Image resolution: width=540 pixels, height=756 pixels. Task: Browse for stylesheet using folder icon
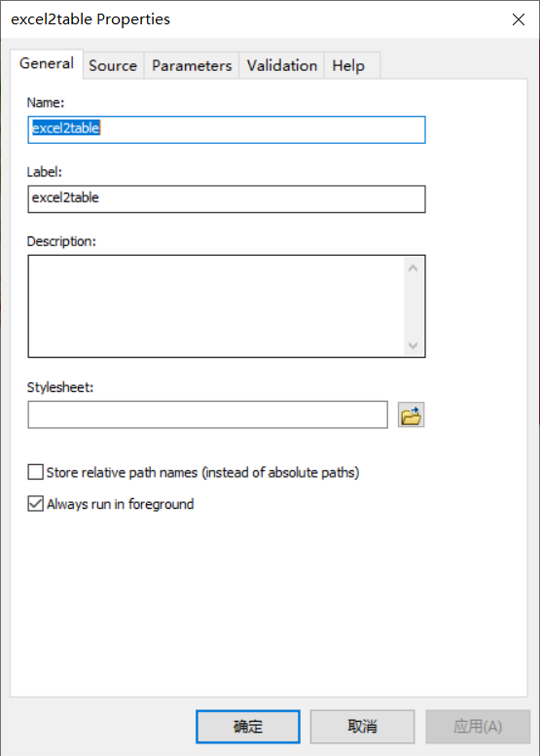tap(411, 414)
